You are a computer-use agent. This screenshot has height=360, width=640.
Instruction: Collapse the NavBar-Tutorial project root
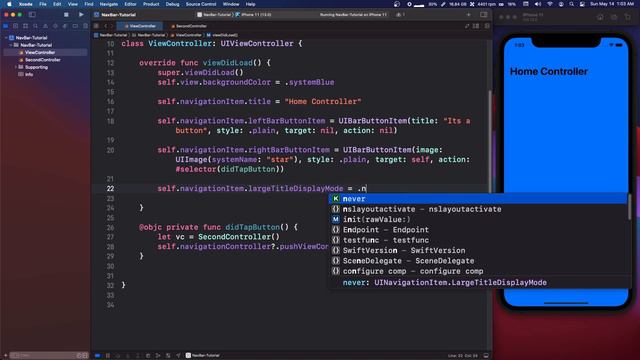click(6, 38)
